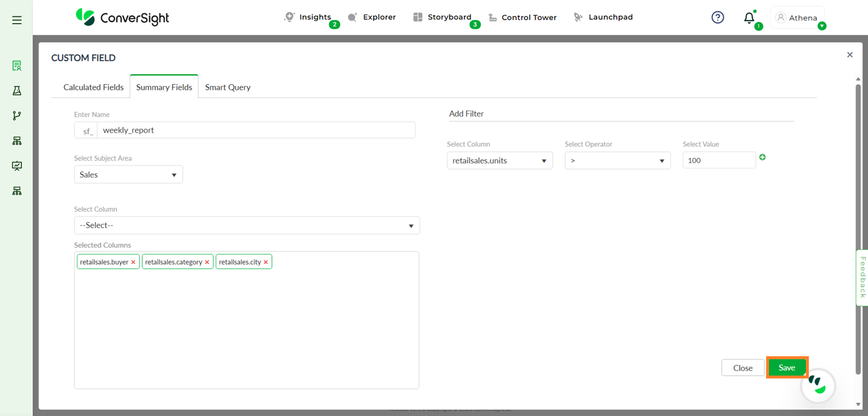Click the green plus add filter icon
868x416 pixels.
[762, 157]
